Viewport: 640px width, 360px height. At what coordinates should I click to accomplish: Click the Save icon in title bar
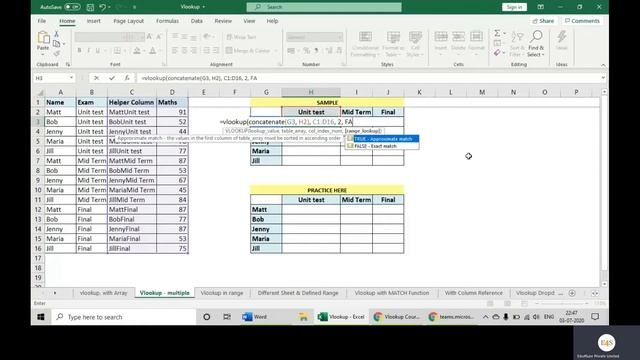(x=91, y=7)
